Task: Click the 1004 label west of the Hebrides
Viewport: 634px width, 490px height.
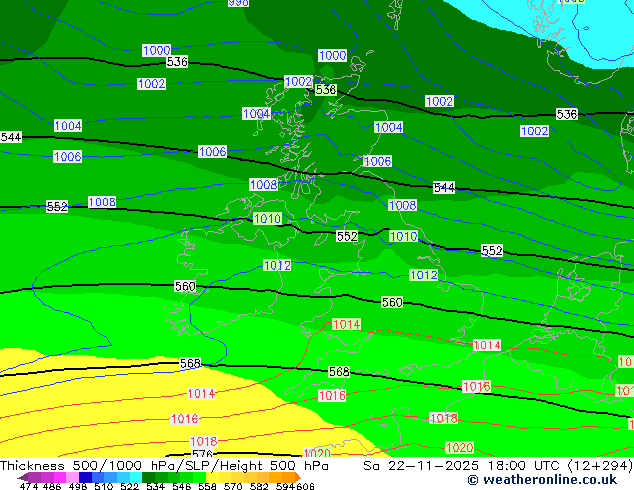Action: [256, 114]
